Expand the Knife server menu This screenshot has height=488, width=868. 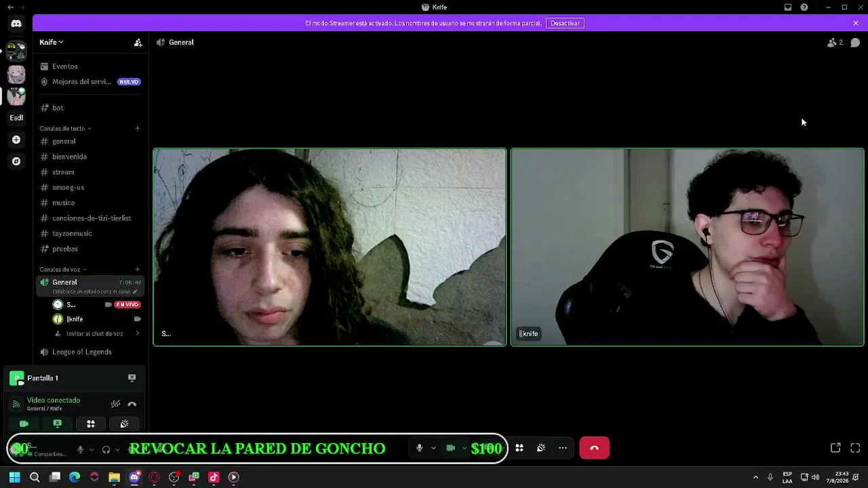click(x=52, y=42)
